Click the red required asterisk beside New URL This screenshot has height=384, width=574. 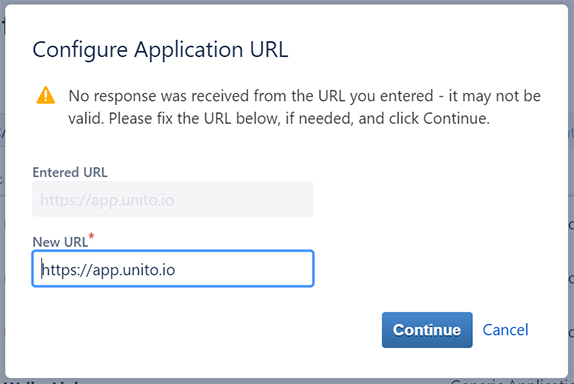pyautogui.click(x=92, y=236)
